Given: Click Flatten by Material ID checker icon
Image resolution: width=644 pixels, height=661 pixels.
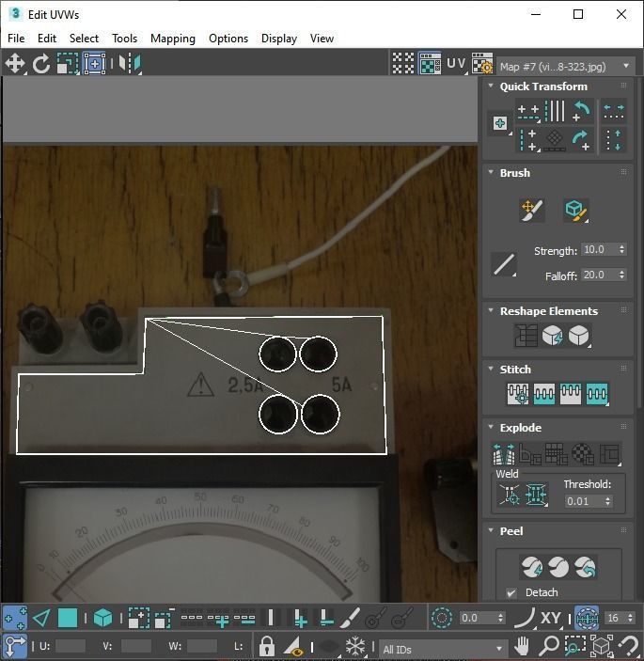Looking at the screenshot, I should point(583,453).
